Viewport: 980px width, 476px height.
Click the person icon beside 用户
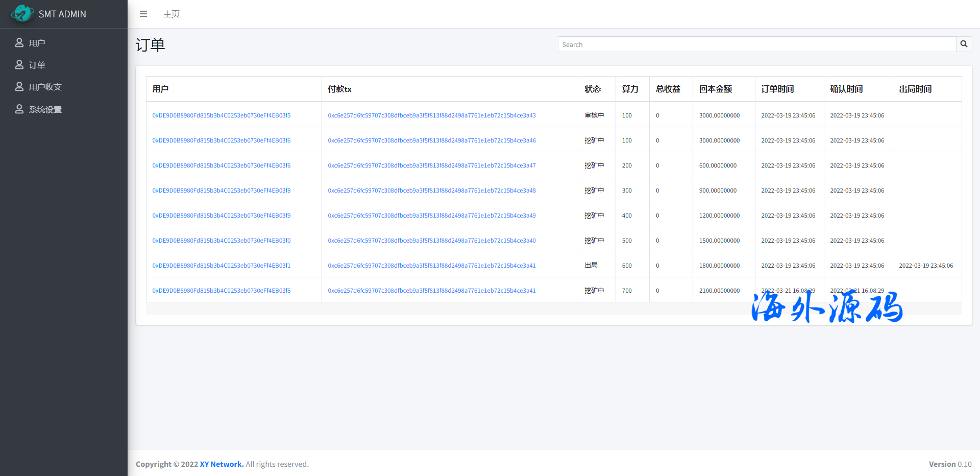click(x=19, y=43)
